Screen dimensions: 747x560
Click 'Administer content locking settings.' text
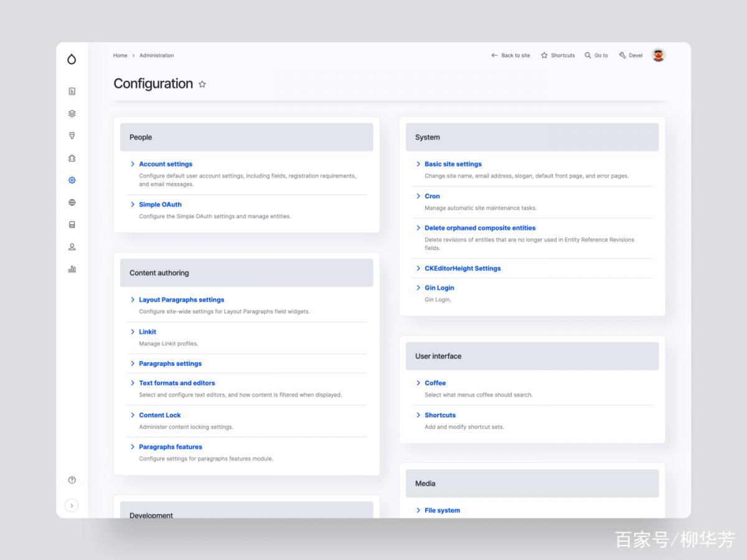click(186, 427)
